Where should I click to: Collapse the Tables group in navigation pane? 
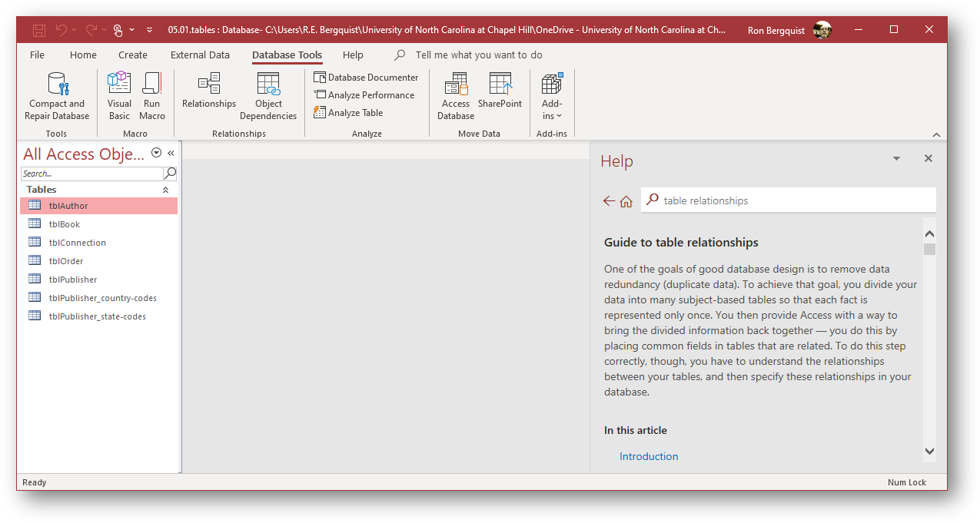point(165,190)
